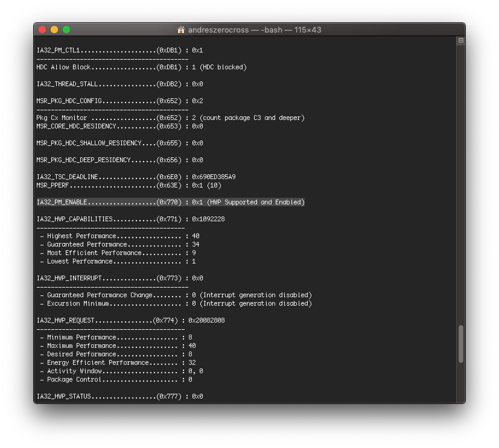Click the IA32_HWP_STATUS line
This screenshot has height=448, width=499.
click(x=119, y=397)
